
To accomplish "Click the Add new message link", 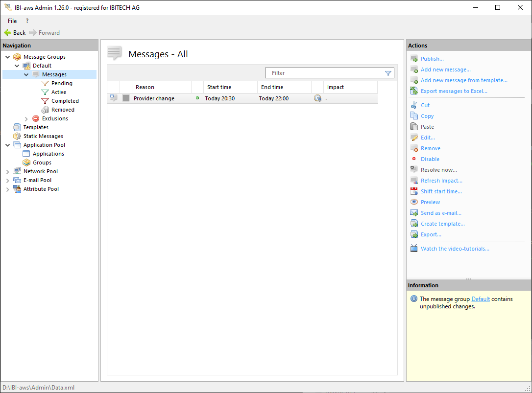I will point(445,69).
